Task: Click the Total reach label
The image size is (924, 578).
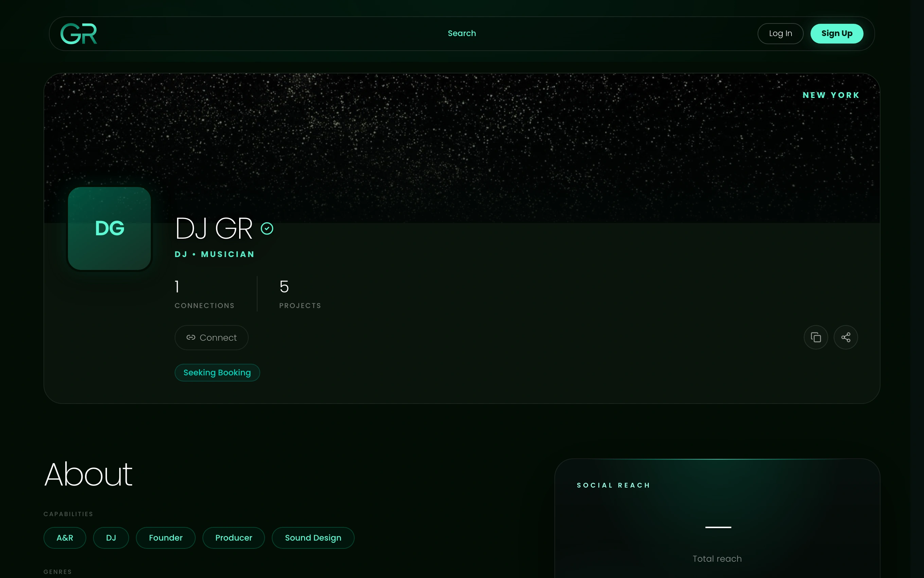Action: tap(717, 559)
